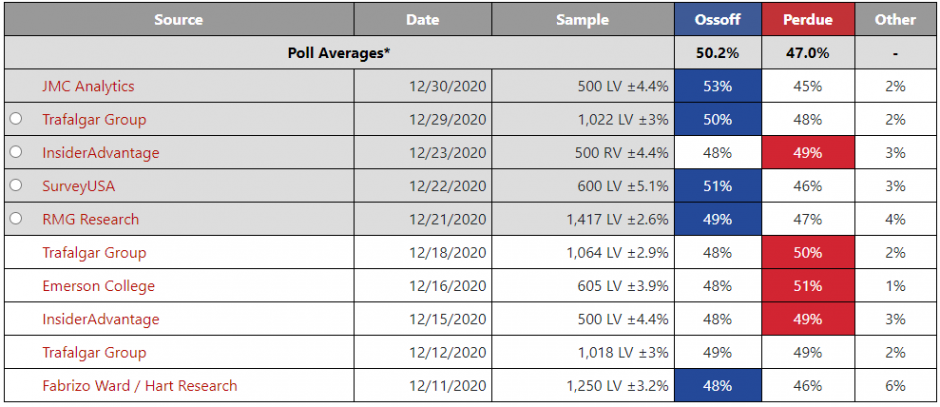Click the Other column header
The width and height of the screenshot is (940, 407).
click(894, 19)
